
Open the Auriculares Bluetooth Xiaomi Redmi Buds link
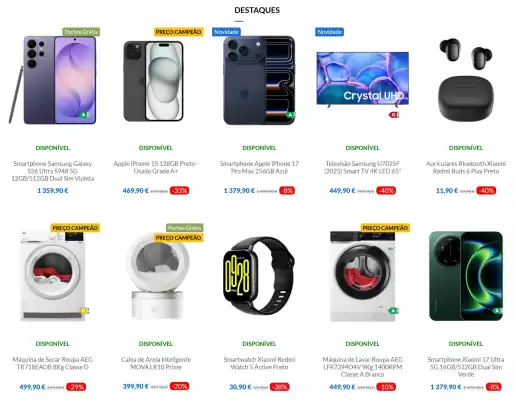pos(466,167)
